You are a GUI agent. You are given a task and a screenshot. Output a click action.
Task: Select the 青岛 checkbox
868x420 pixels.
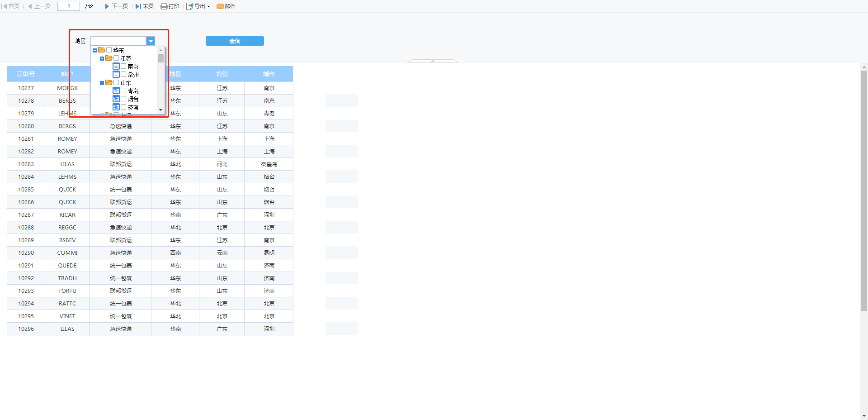123,91
